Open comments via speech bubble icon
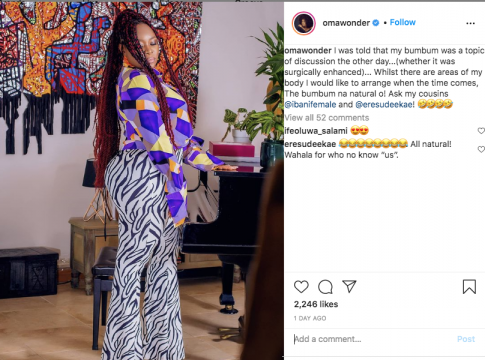Image resolution: width=485 pixels, height=360 pixels. point(325,287)
